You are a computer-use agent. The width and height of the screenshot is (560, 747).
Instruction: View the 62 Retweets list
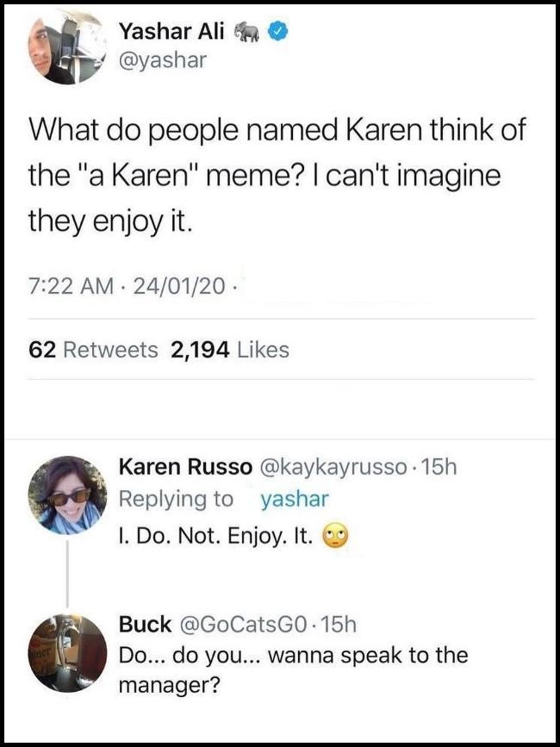94,349
